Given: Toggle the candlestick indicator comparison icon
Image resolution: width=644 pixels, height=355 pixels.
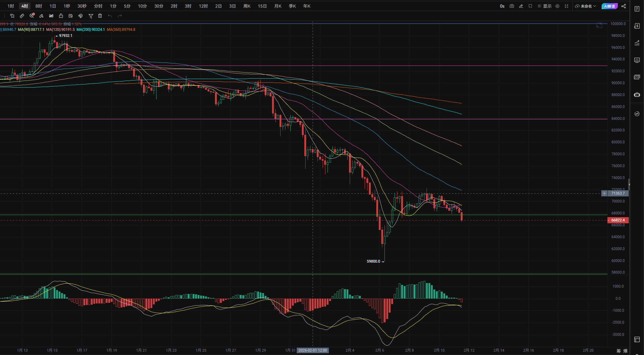Looking at the screenshot, I should [51, 16].
